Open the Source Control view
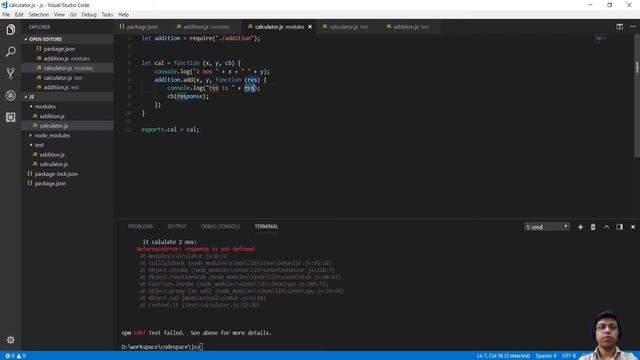The height and width of the screenshot is (360, 640). point(11,73)
